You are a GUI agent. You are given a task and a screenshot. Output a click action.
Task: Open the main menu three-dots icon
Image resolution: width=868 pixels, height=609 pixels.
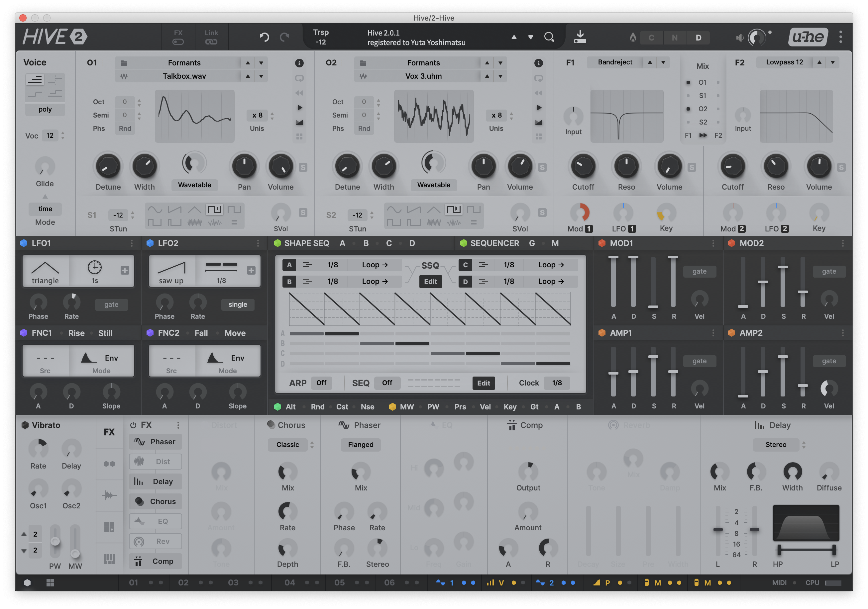(x=841, y=37)
